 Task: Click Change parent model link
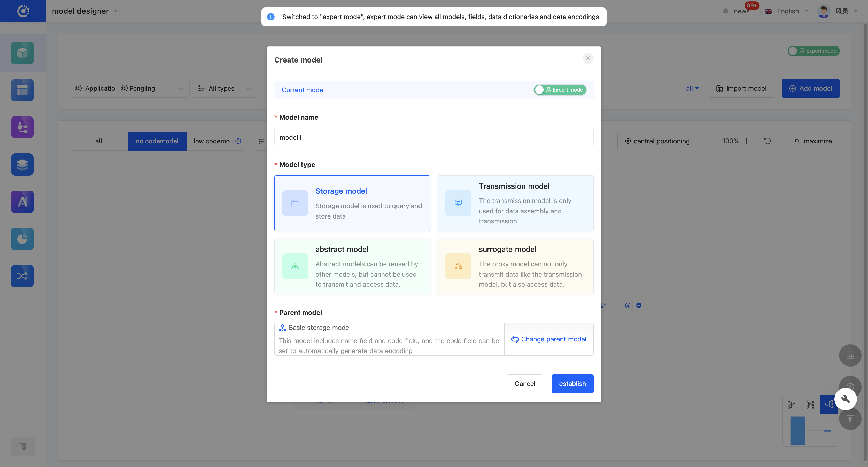(x=549, y=339)
